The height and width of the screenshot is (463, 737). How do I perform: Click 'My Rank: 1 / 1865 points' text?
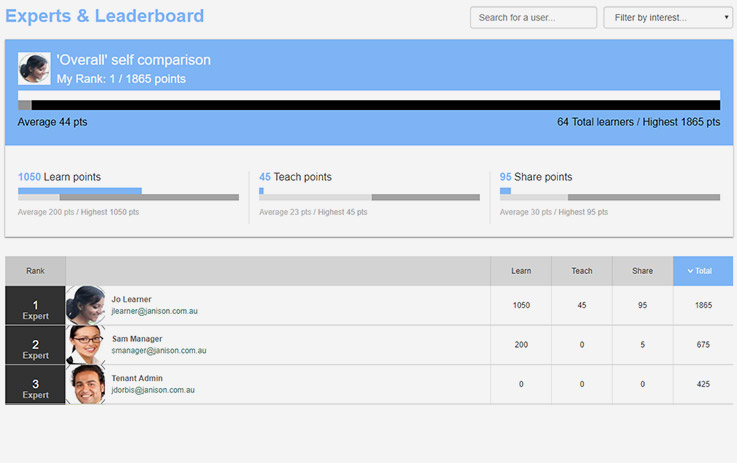tap(121, 78)
